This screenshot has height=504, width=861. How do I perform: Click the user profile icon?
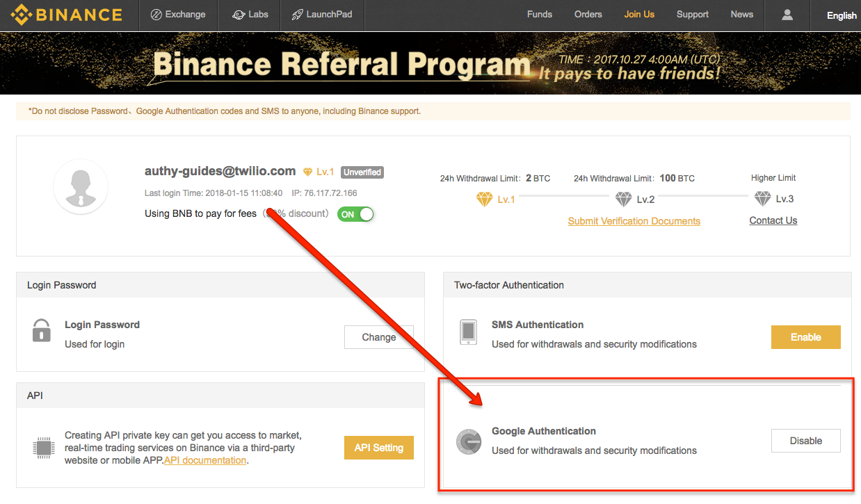pos(787,14)
